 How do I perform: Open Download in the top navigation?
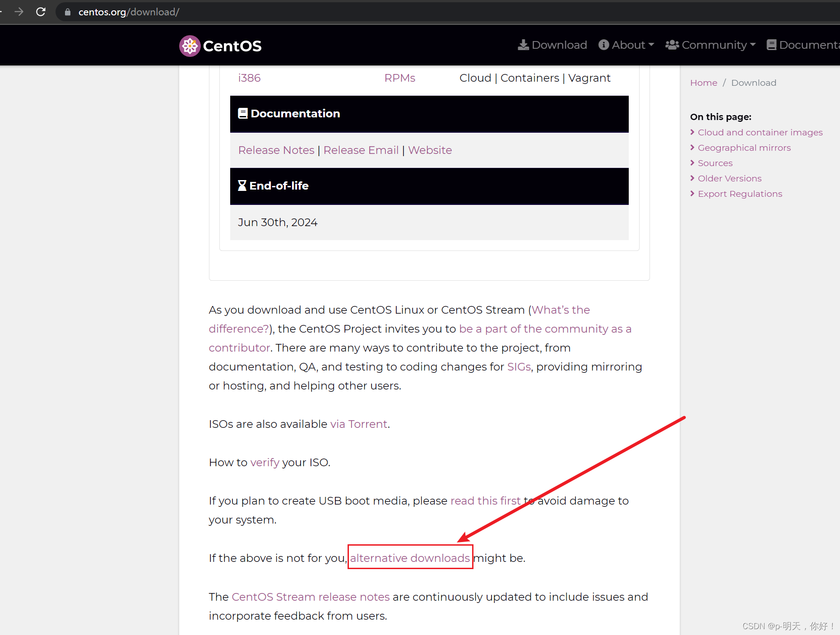(x=552, y=45)
